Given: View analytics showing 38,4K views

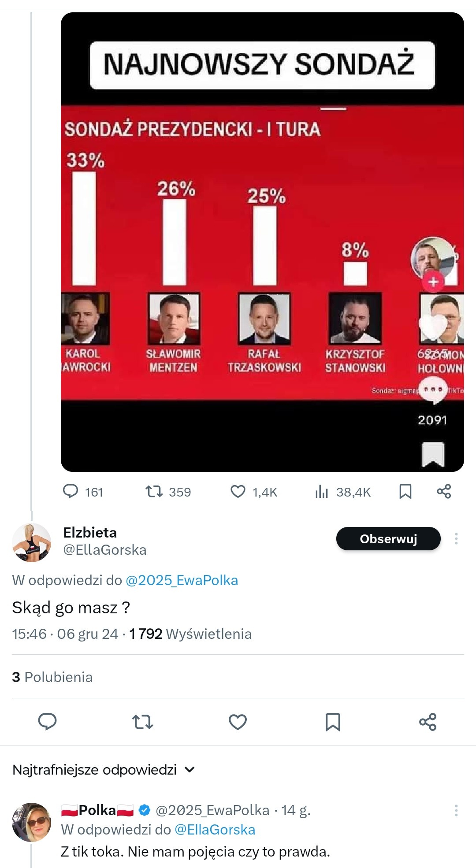Looking at the screenshot, I should pos(322,492).
